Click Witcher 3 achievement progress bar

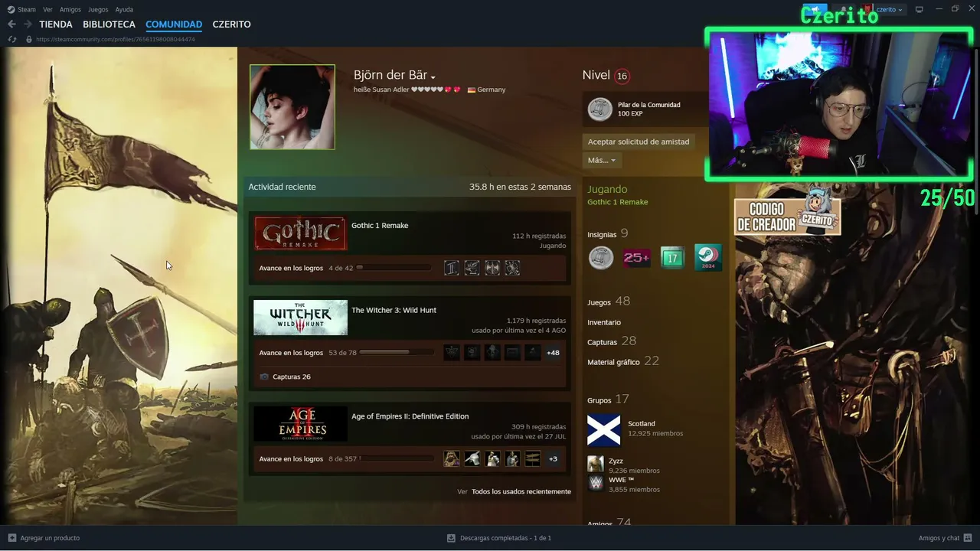click(395, 353)
